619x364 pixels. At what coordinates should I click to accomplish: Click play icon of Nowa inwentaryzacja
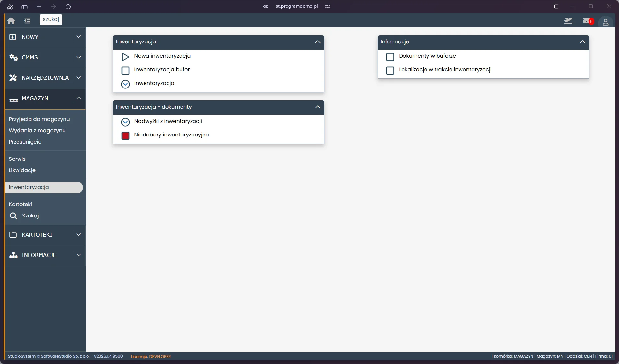coord(125,57)
